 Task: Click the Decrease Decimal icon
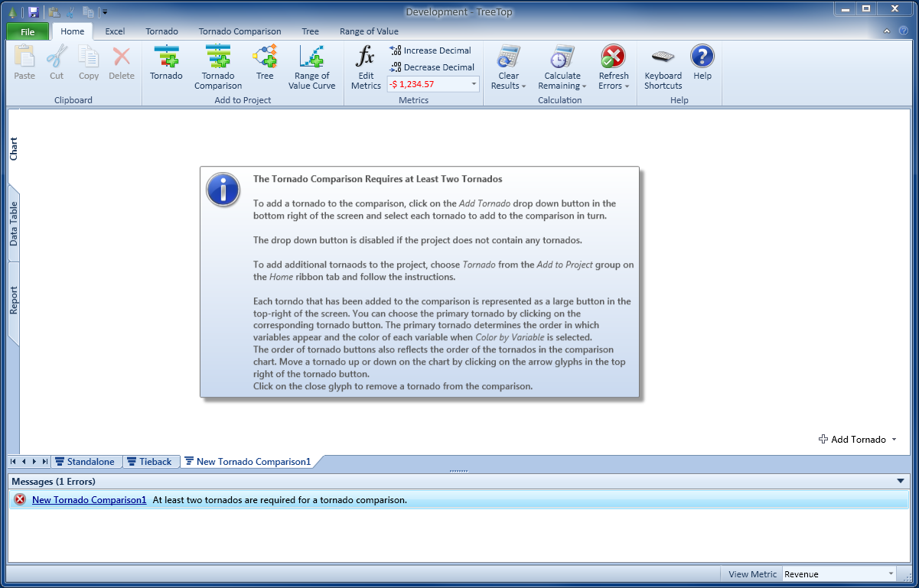click(x=396, y=67)
